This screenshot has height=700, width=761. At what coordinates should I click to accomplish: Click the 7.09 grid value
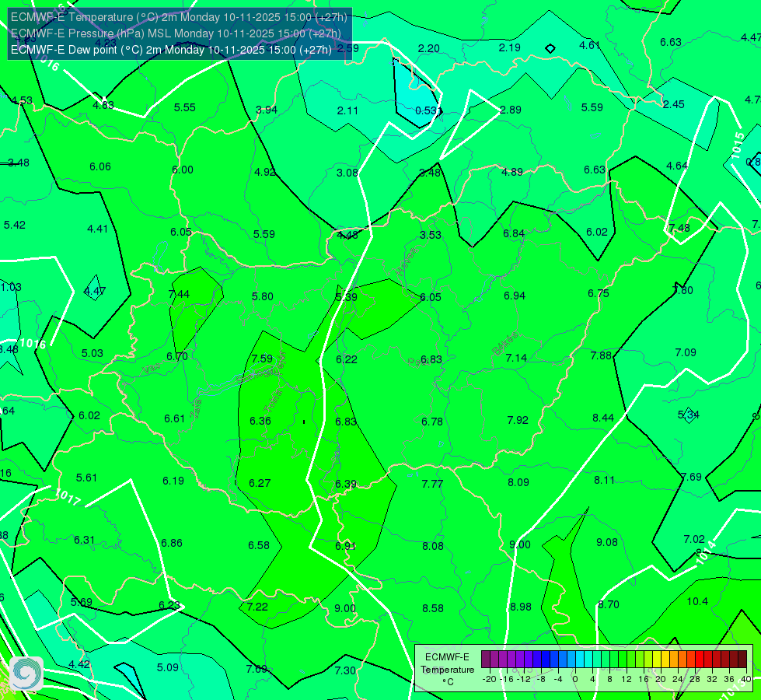[686, 352]
